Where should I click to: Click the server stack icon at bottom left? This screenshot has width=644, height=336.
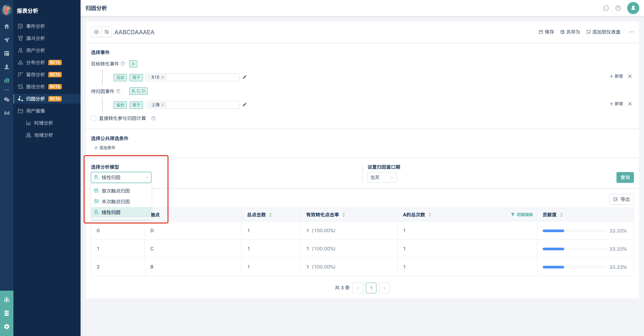pyautogui.click(x=7, y=313)
